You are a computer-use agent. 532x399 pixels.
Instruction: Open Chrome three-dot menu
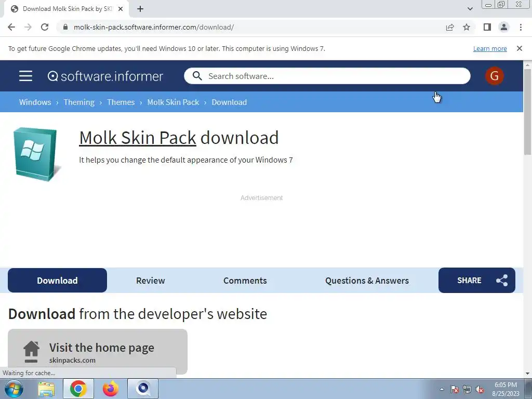pyautogui.click(x=521, y=27)
